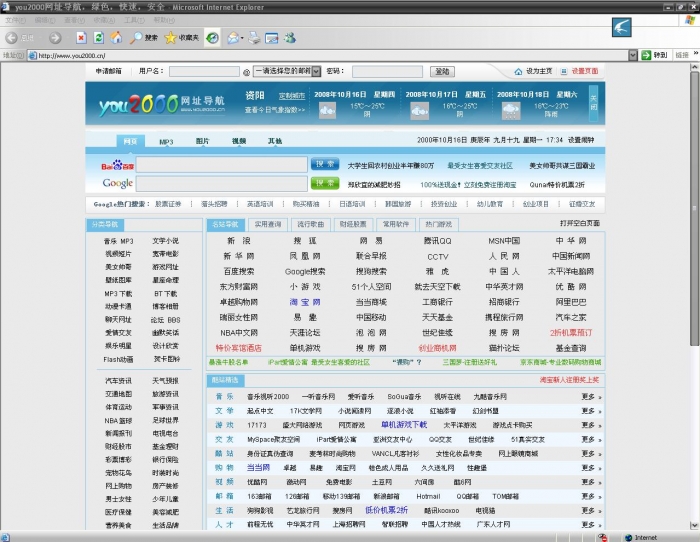Open the History clock toolbar icon
Image resolution: width=700 pixels, height=542 pixels.
(212, 38)
